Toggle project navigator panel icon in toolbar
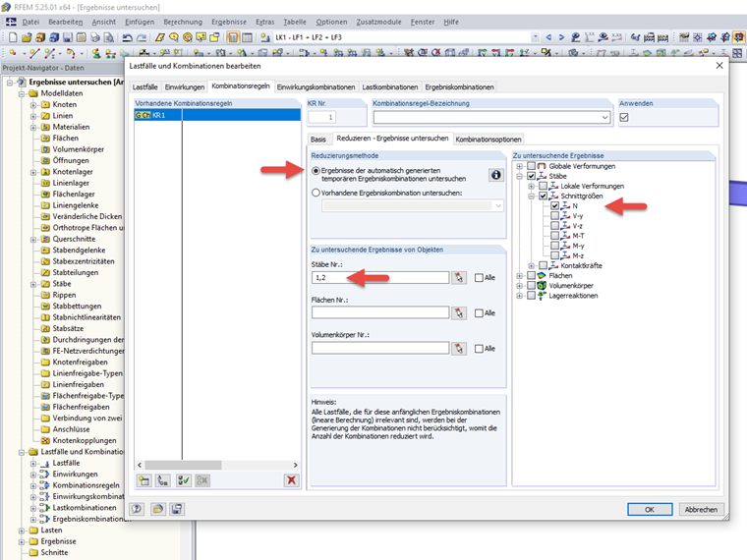The height and width of the screenshot is (560, 747). tap(233, 37)
